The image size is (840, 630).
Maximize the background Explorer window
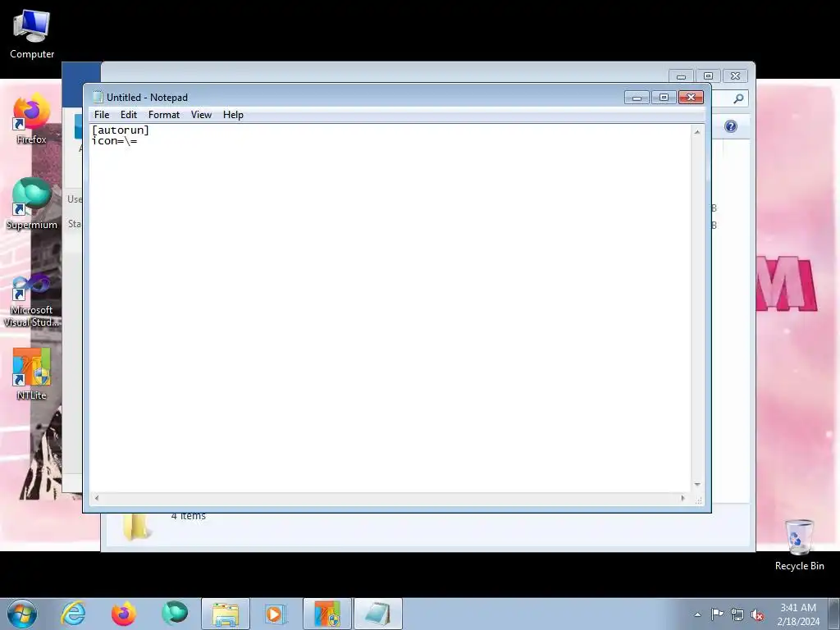[x=708, y=76]
